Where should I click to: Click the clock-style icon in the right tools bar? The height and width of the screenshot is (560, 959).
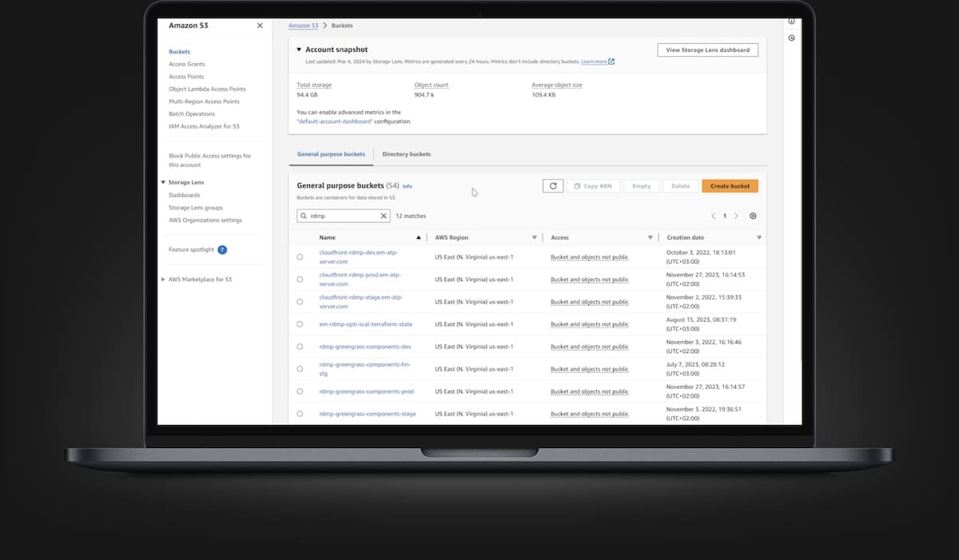[791, 38]
